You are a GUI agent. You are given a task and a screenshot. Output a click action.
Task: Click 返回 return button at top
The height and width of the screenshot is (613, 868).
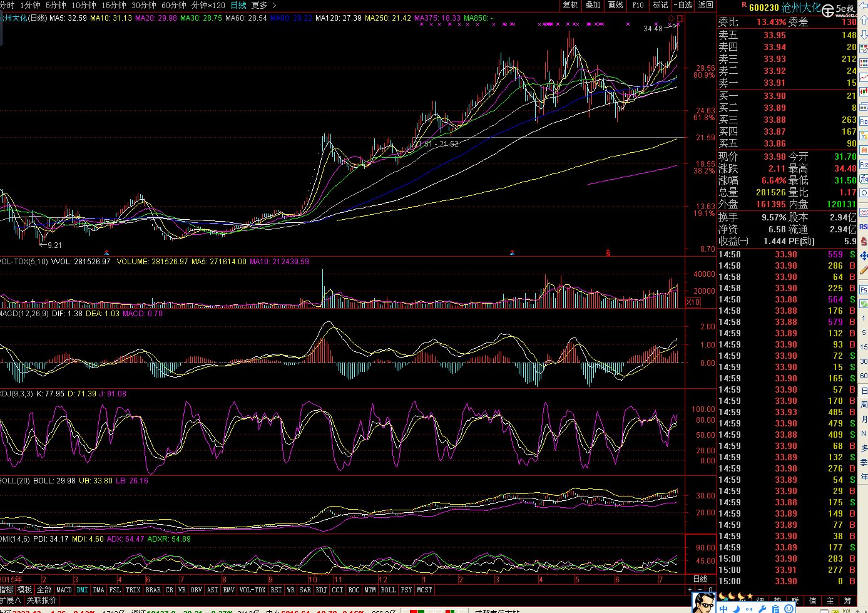click(x=706, y=5)
